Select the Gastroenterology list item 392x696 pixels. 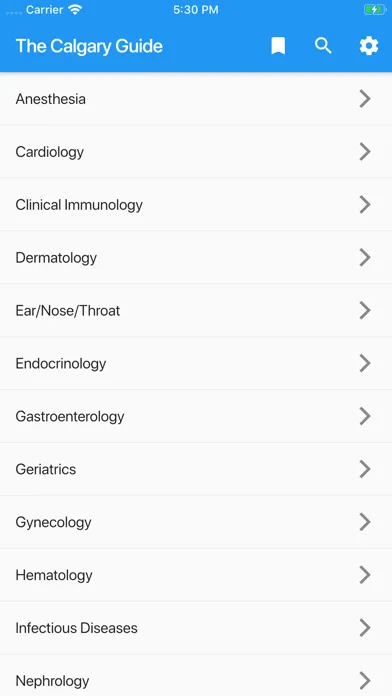point(196,416)
